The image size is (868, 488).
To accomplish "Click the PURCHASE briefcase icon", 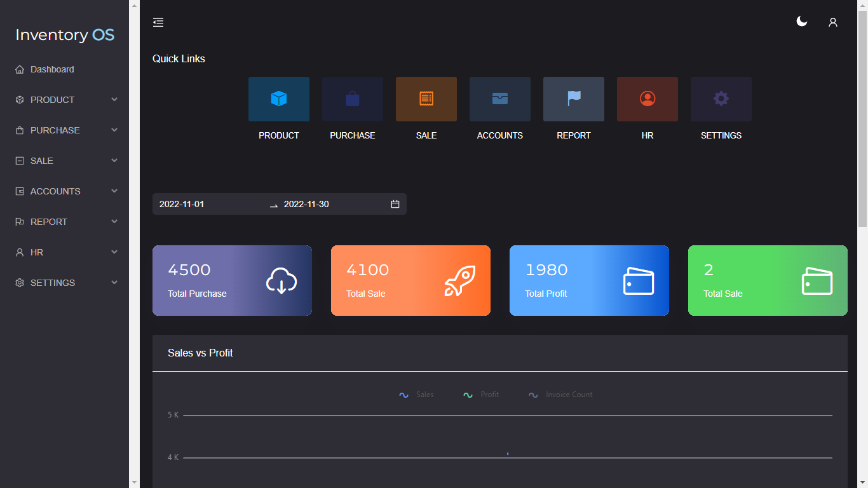I will [x=352, y=98].
